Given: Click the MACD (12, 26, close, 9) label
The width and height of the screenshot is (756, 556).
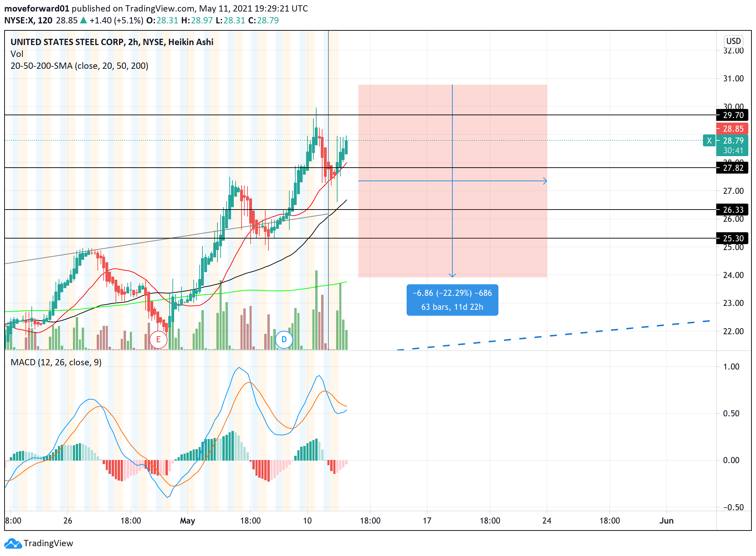Looking at the screenshot, I should (x=56, y=363).
